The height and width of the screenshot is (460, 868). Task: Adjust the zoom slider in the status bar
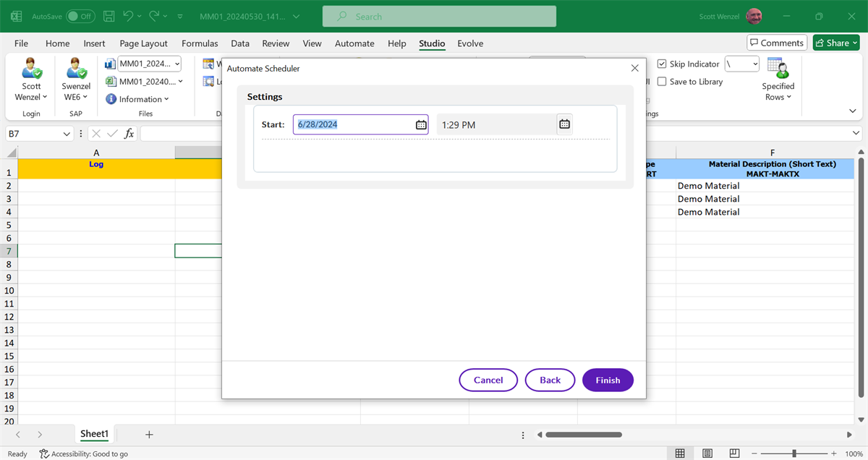[x=794, y=453]
